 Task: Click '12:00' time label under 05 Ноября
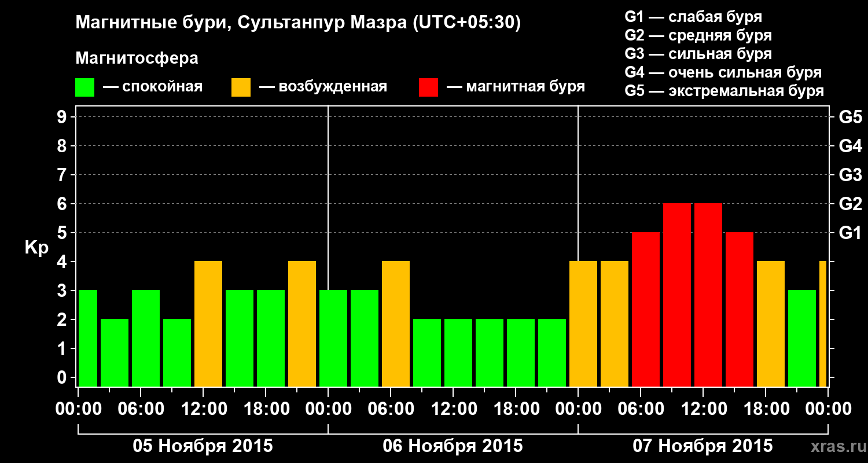203,409
